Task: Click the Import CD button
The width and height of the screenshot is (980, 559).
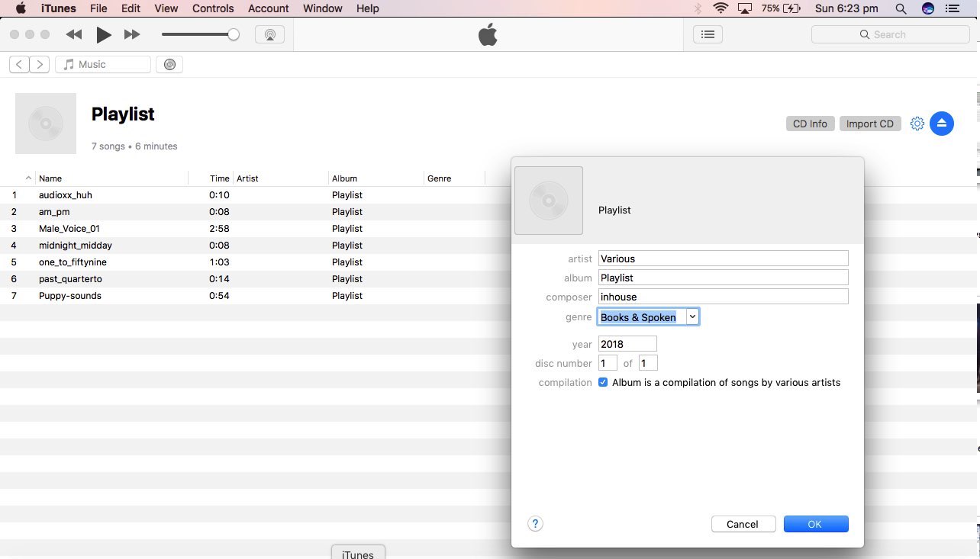Action: (x=870, y=124)
